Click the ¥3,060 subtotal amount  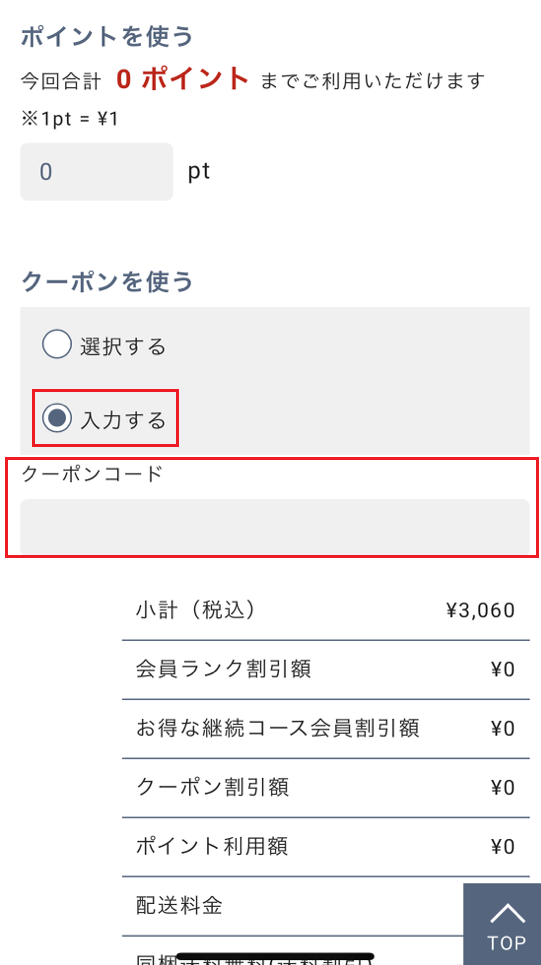click(481, 611)
